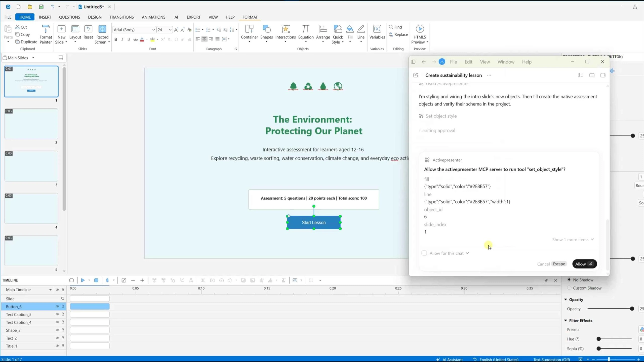Click the Find button
This screenshot has width=644, height=362.
click(x=395, y=27)
